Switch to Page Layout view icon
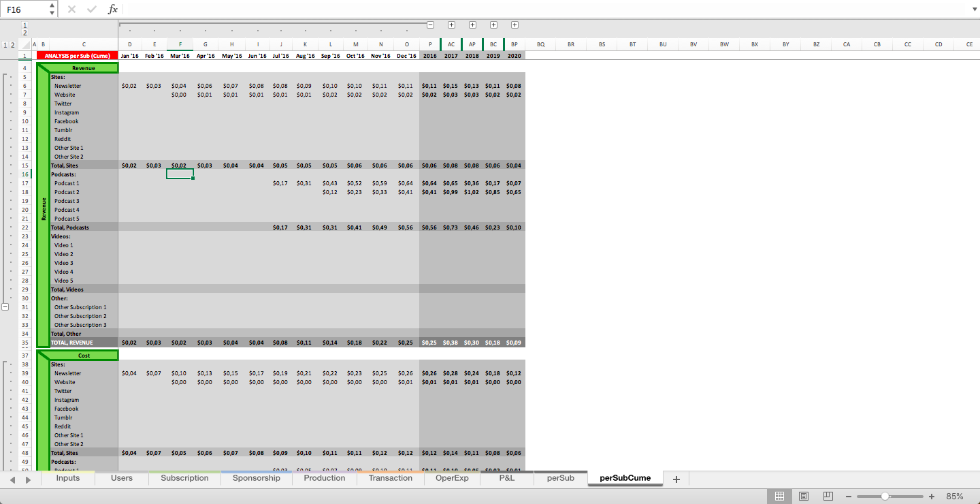The width and height of the screenshot is (980, 504). 804,496
